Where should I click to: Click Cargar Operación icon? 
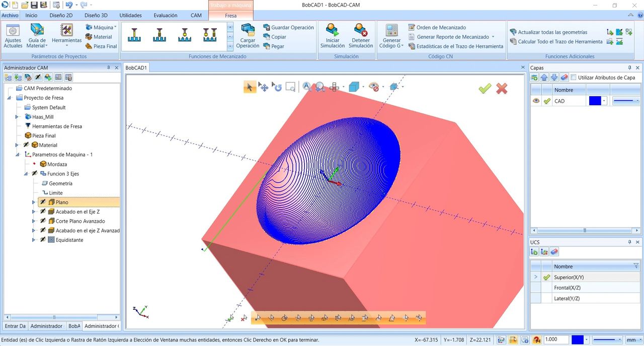coord(248,30)
